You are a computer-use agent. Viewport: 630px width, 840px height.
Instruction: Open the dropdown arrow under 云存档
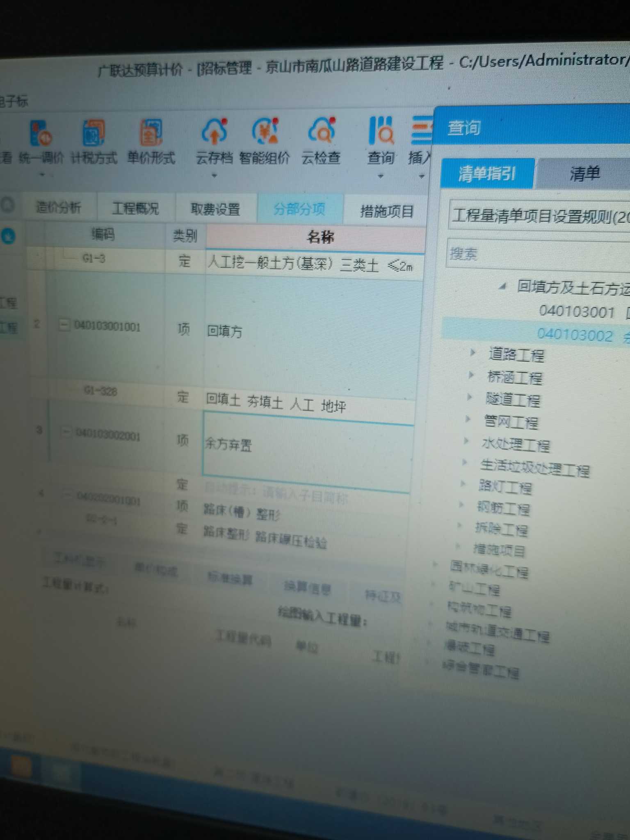[x=214, y=176]
